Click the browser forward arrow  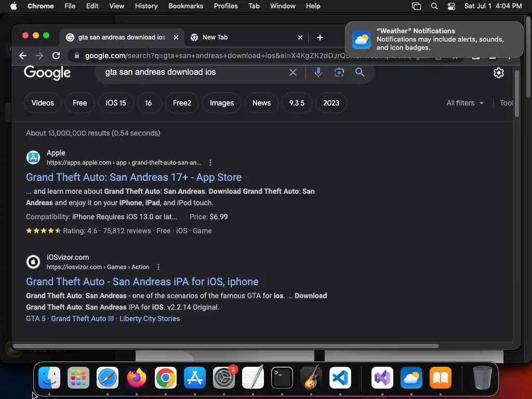click(x=39, y=56)
